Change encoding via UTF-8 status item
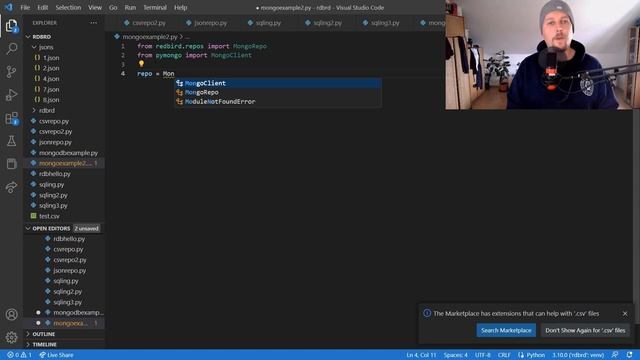The image size is (640, 360). tap(482, 355)
